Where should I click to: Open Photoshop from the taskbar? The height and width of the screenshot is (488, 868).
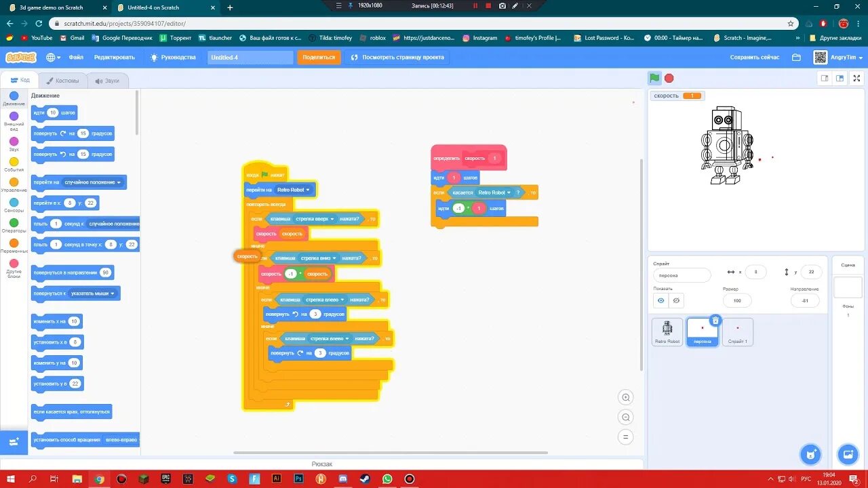tap(298, 479)
